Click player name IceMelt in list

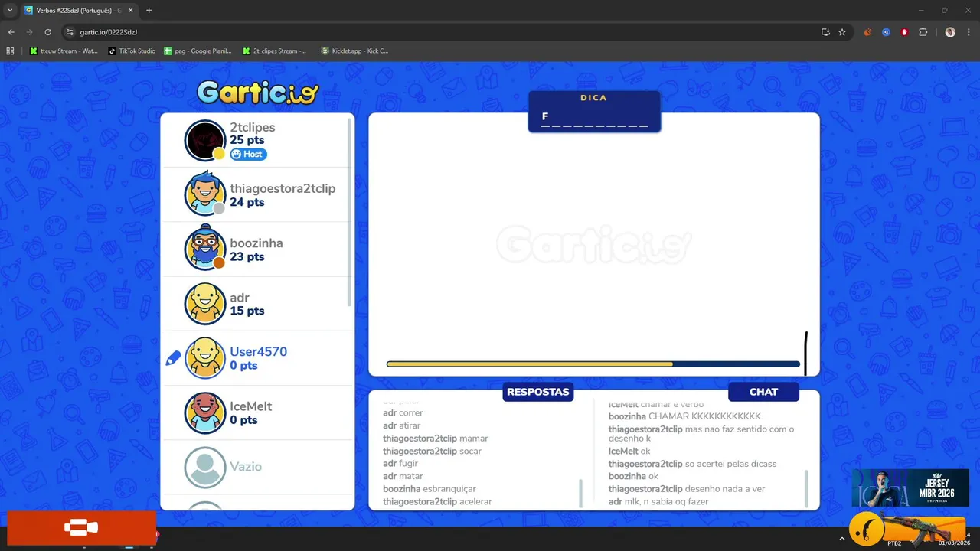251,406
